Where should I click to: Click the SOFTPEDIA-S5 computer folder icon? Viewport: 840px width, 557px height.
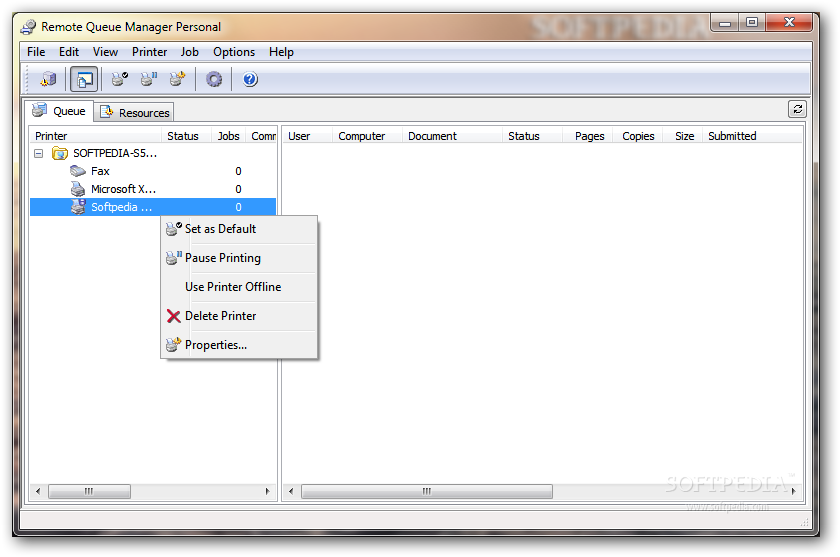[x=59, y=154]
